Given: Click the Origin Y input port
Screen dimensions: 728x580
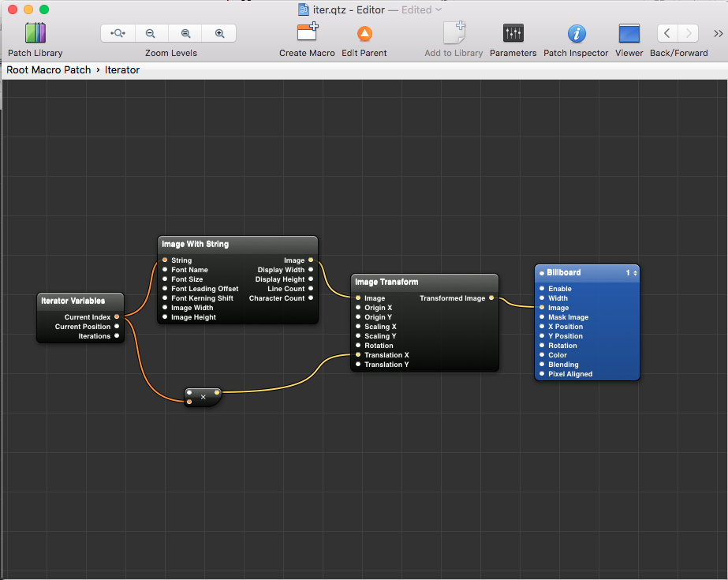Looking at the screenshot, I should point(358,316).
